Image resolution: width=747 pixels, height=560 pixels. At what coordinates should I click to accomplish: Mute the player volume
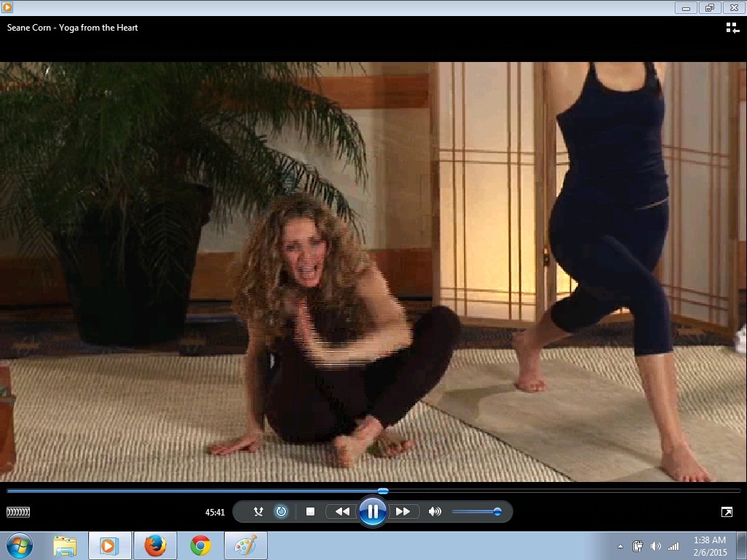point(435,511)
